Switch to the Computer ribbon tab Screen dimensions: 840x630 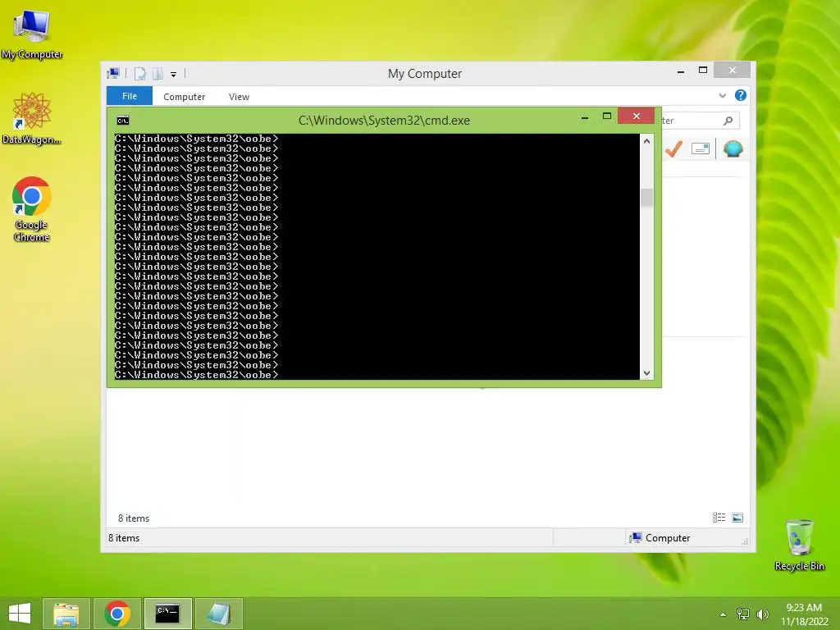[185, 97]
